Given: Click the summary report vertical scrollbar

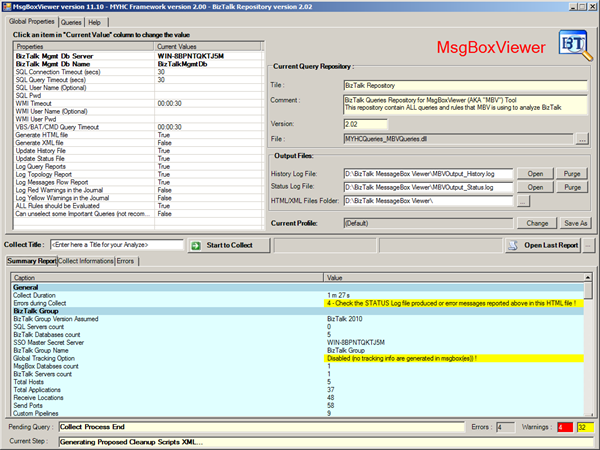Looking at the screenshot, I should [x=591, y=340].
